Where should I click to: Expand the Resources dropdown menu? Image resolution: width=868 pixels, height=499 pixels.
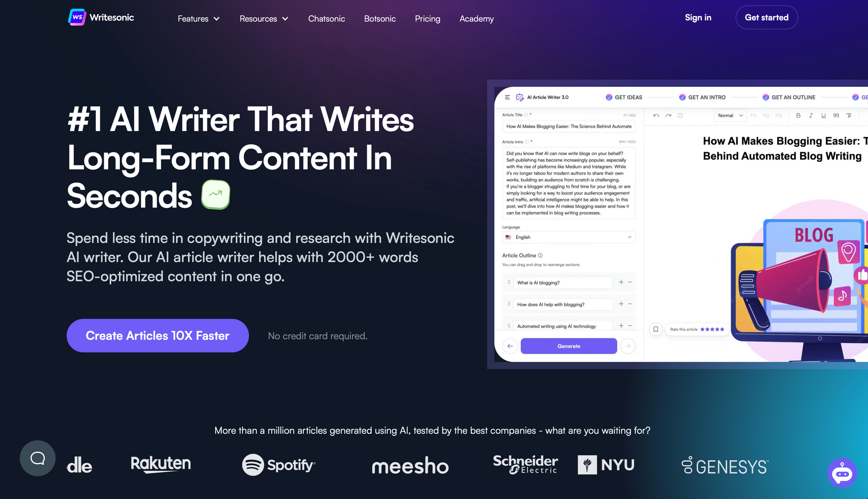click(x=263, y=19)
